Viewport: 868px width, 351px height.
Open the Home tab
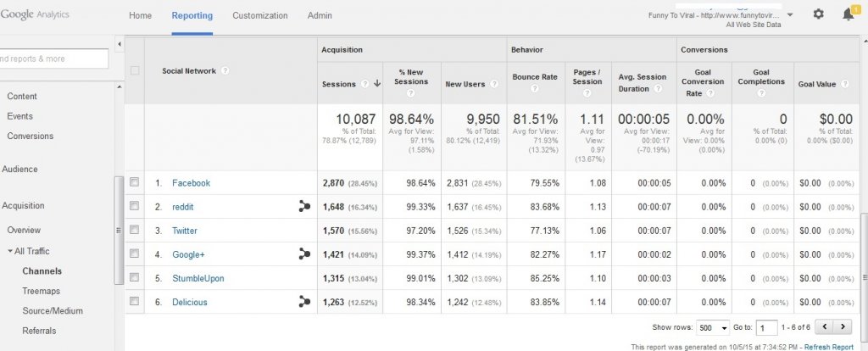pyautogui.click(x=140, y=15)
